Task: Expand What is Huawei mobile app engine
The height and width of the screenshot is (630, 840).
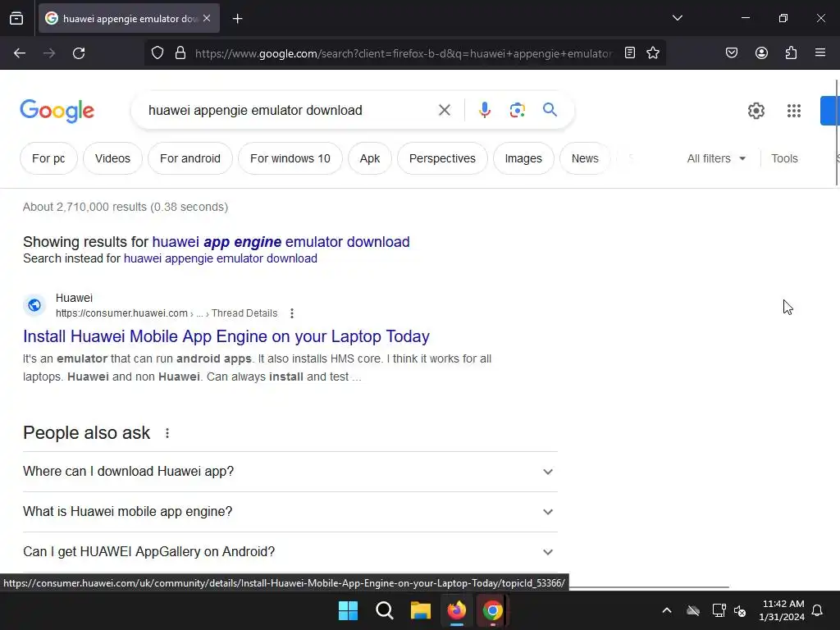Action: click(x=290, y=512)
